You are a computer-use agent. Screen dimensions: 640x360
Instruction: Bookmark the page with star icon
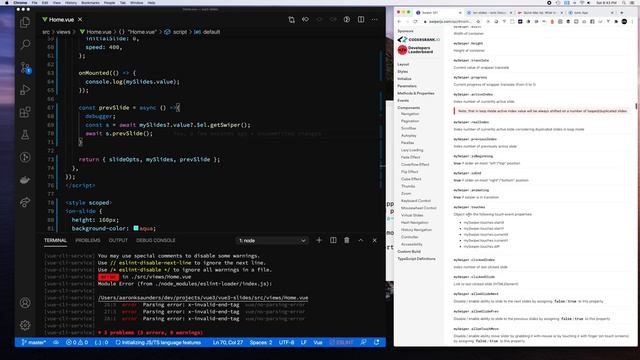(x=478, y=22)
